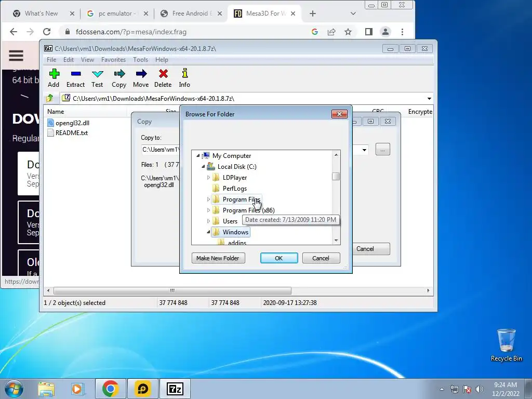Image resolution: width=532 pixels, height=399 pixels.
Task: Open the Windows Start button
Action: coord(14,389)
